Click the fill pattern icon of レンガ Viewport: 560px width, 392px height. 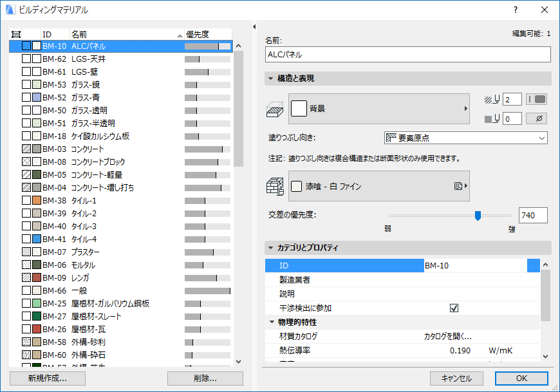point(26,277)
